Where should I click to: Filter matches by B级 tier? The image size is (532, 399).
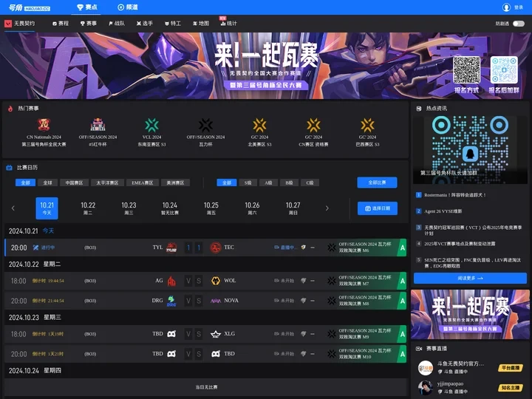[290, 183]
